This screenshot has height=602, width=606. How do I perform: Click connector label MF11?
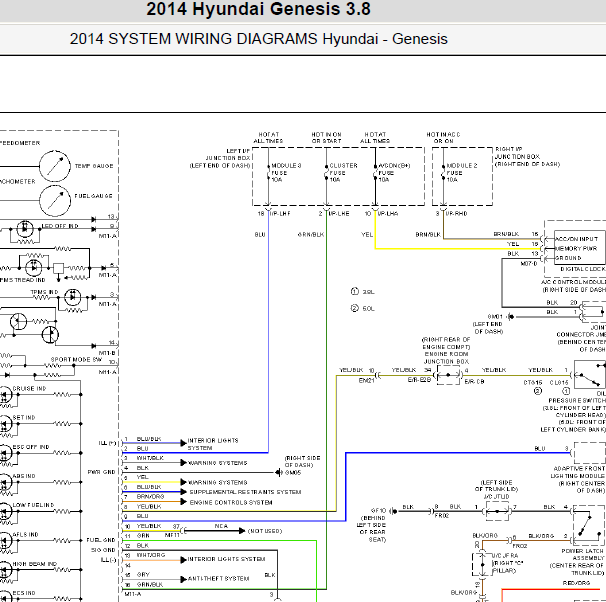(172, 536)
